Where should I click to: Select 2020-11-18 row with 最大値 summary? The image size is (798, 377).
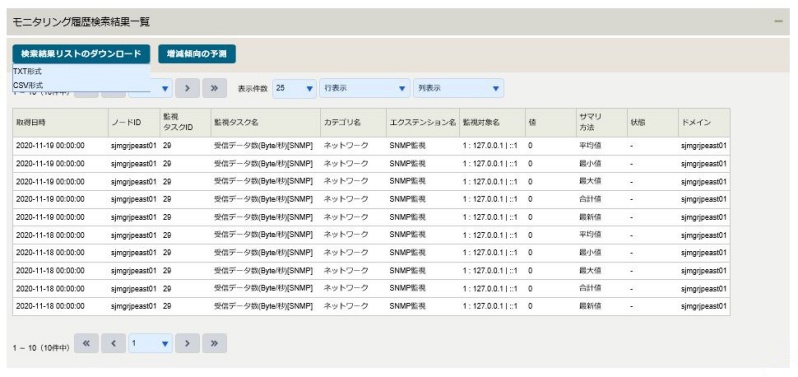point(372,271)
